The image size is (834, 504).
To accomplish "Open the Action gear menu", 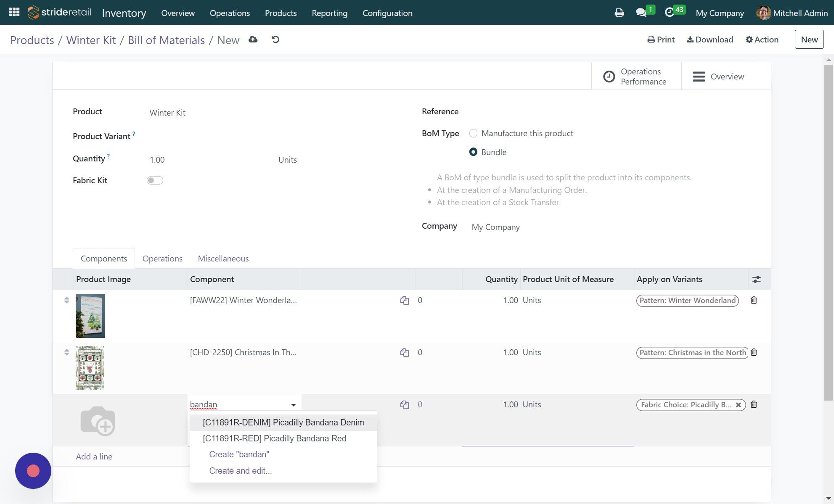I will click(x=762, y=40).
